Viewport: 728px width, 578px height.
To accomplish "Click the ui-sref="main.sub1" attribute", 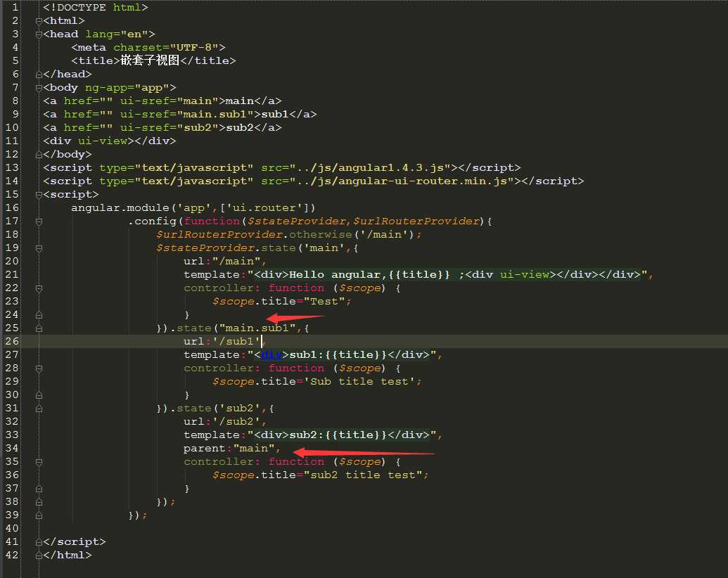I will pyautogui.click(x=187, y=114).
